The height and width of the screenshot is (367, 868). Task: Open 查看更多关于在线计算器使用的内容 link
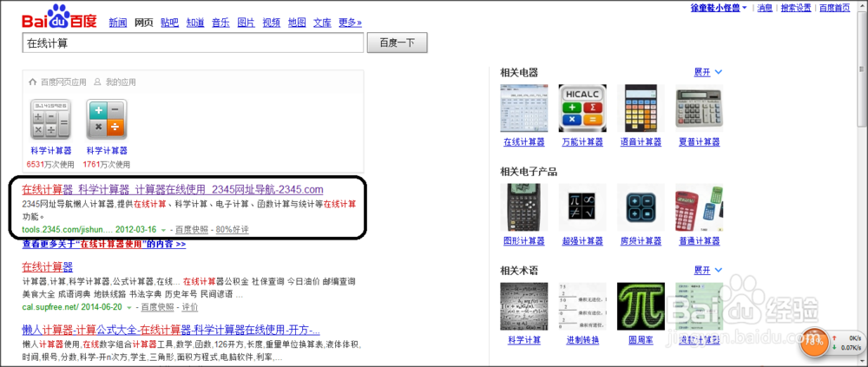click(x=104, y=244)
